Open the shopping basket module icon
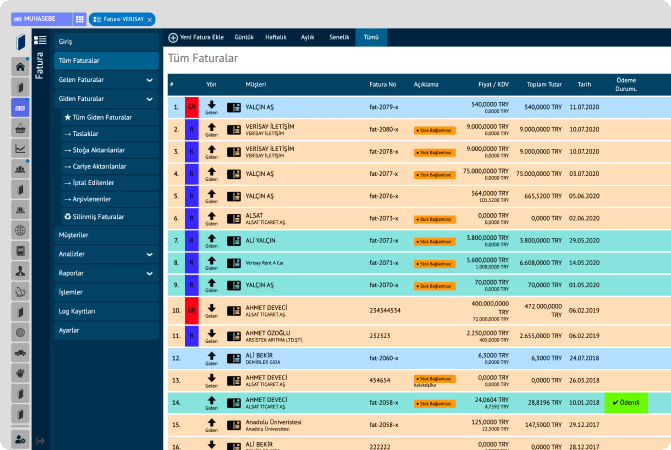 (20, 128)
